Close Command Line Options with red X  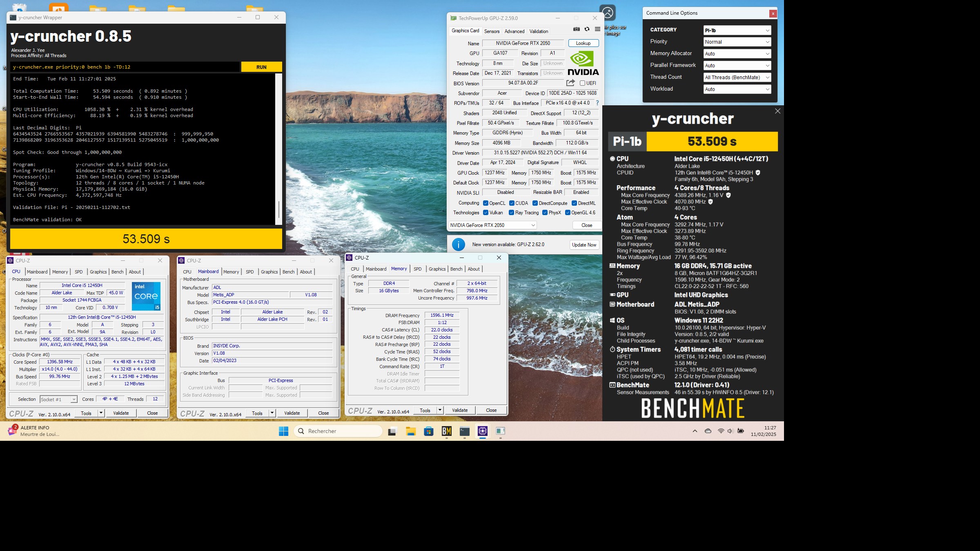[x=773, y=13]
